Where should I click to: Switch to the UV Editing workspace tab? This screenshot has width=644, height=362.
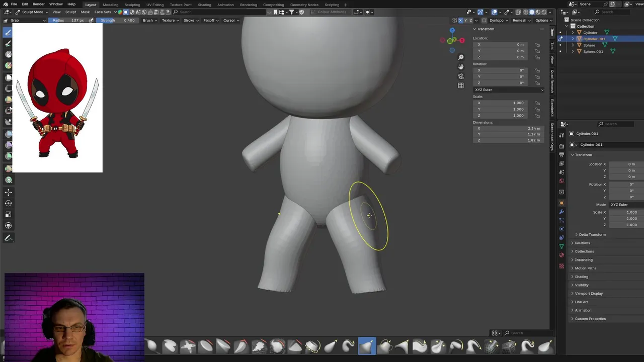[155, 5]
